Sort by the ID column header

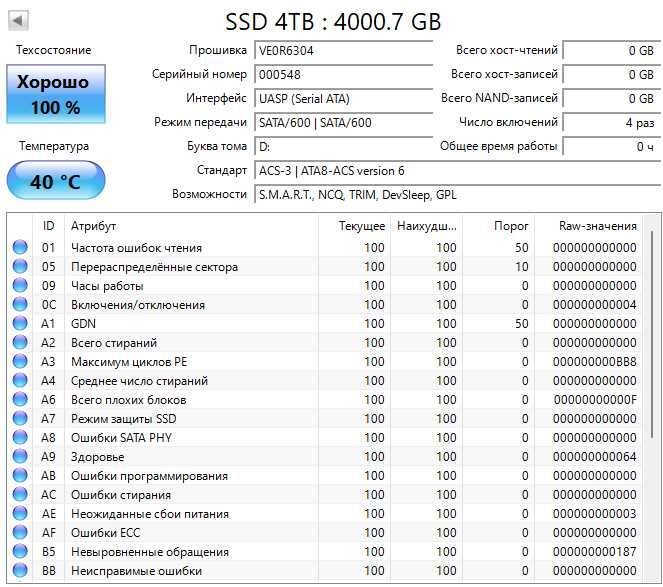[48, 226]
